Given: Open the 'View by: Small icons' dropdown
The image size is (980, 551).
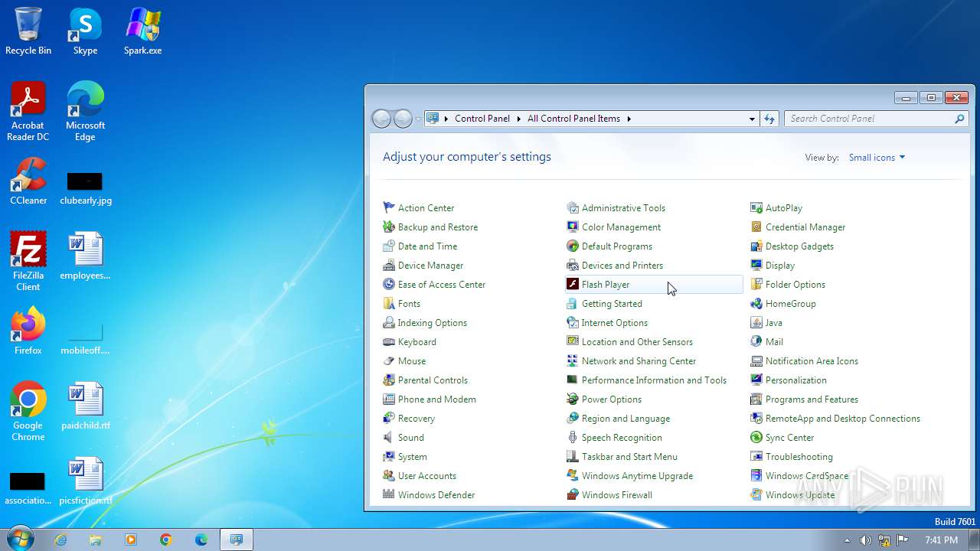Looking at the screenshot, I should [x=877, y=158].
